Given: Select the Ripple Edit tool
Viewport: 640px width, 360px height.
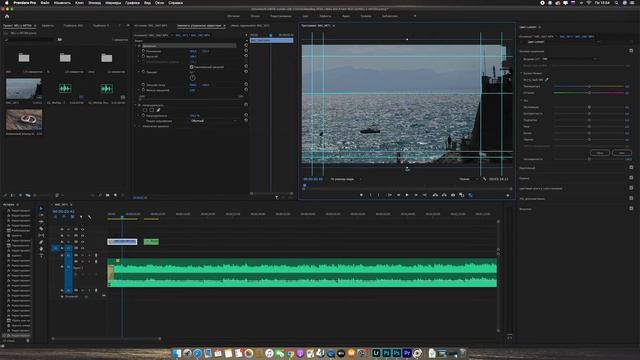Looking at the screenshot, I should pos(41,222).
